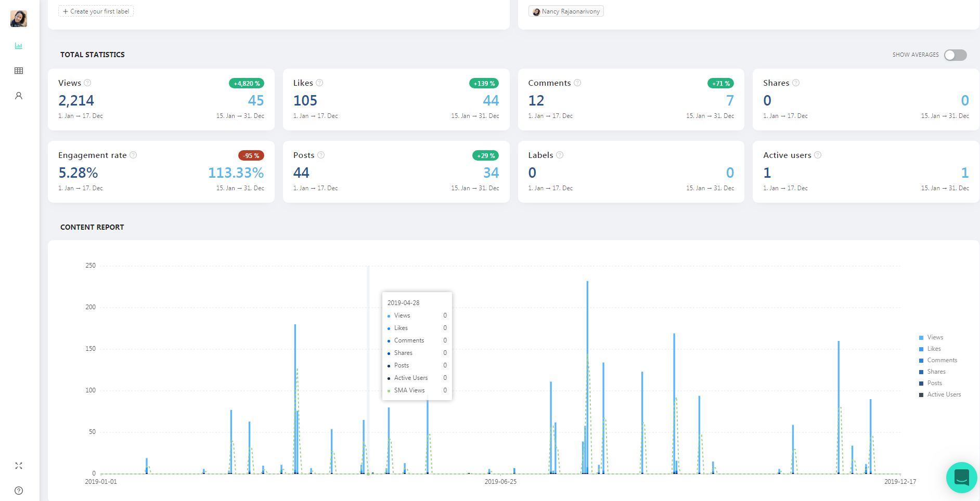Viewport: 980px width, 501px height.
Task: Click the +29 % Posts change badge
Action: point(486,155)
